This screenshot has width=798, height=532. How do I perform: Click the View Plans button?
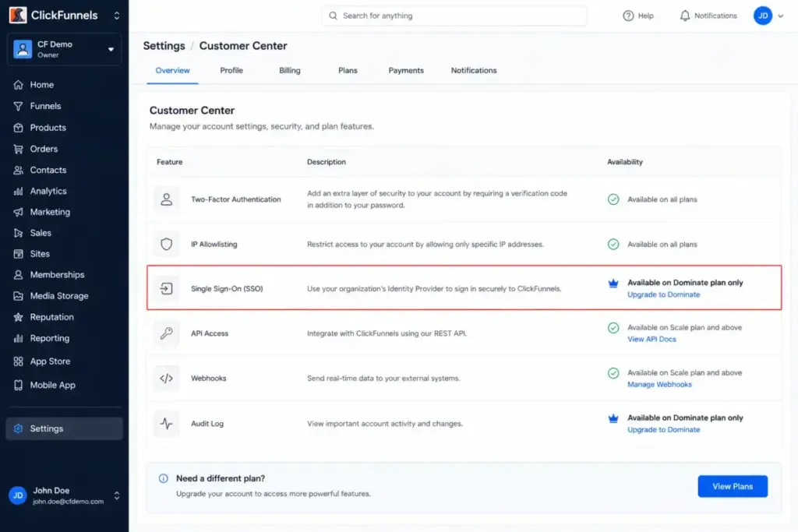coord(733,486)
